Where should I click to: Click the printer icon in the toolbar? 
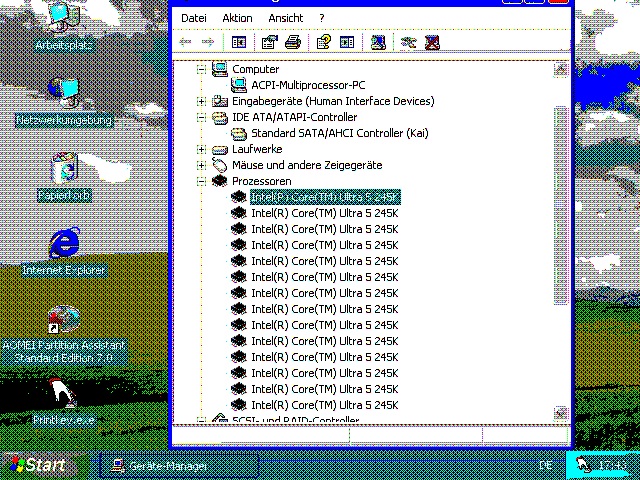293,42
